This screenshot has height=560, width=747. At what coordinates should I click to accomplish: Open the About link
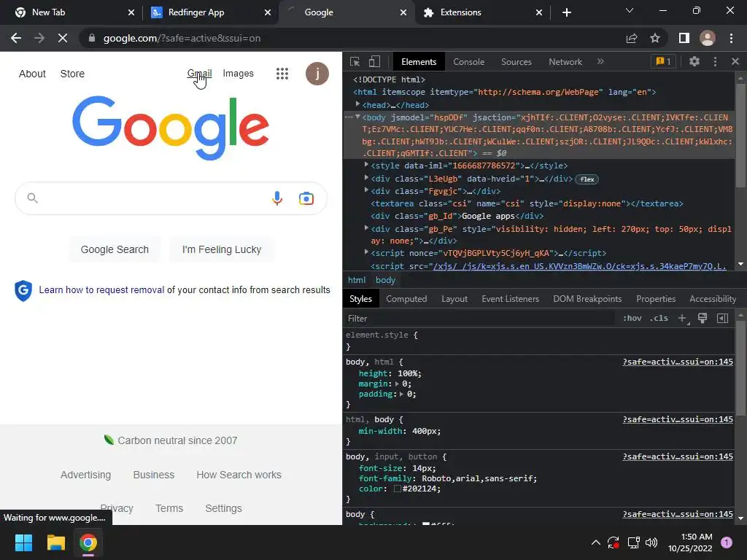(32, 74)
